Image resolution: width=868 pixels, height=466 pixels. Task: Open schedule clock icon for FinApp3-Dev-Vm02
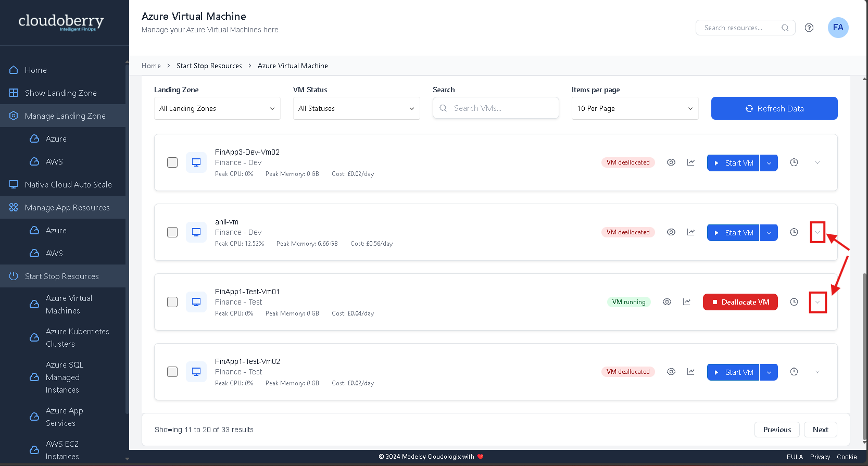click(794, 162)
